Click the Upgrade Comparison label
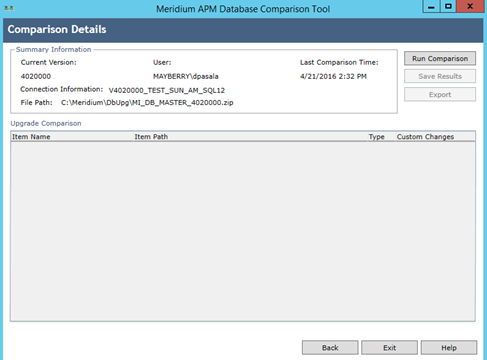The width and height of the screenshot is (487, 360). (46, 123)
